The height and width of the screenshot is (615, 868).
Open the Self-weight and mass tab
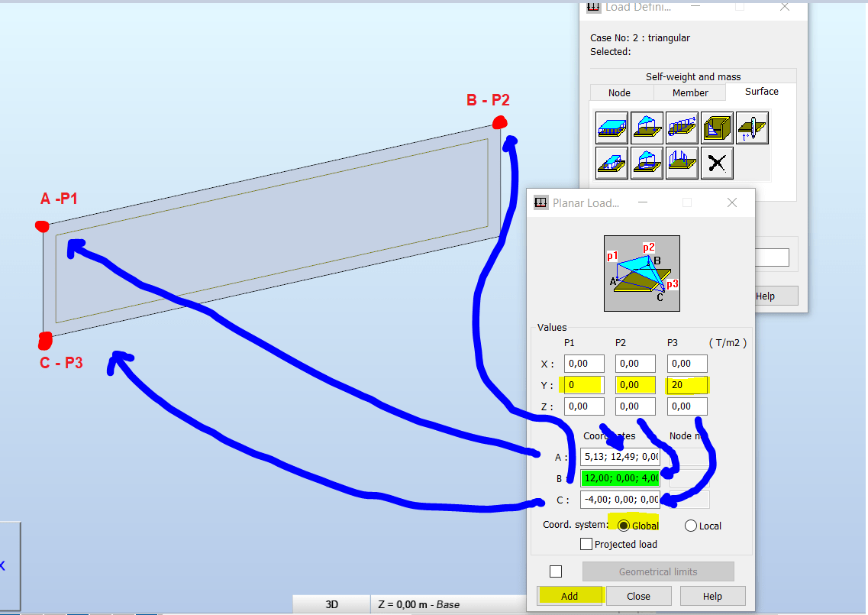(x=693, y=76)
